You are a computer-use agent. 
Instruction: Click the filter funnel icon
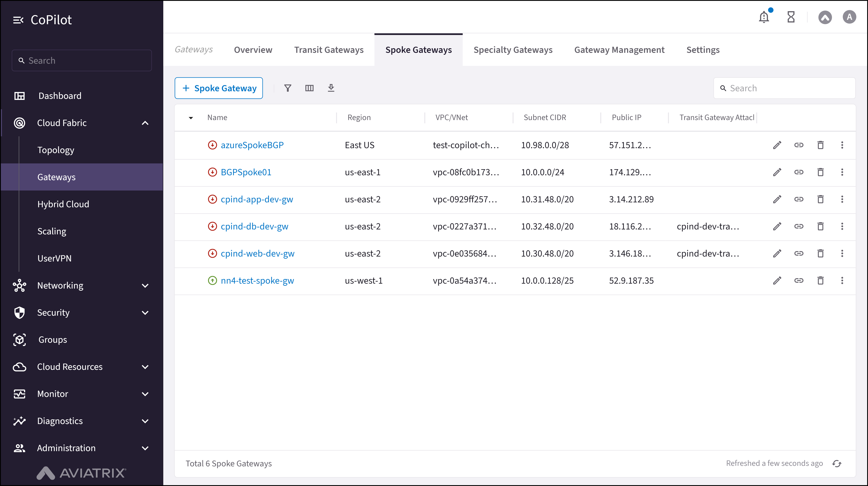coord(287,88)
